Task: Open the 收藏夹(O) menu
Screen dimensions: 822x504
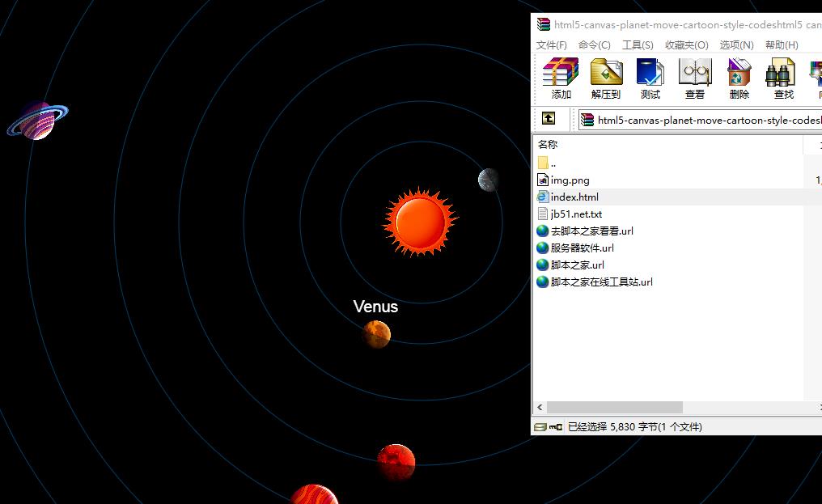Action: [x=687, y=45]
